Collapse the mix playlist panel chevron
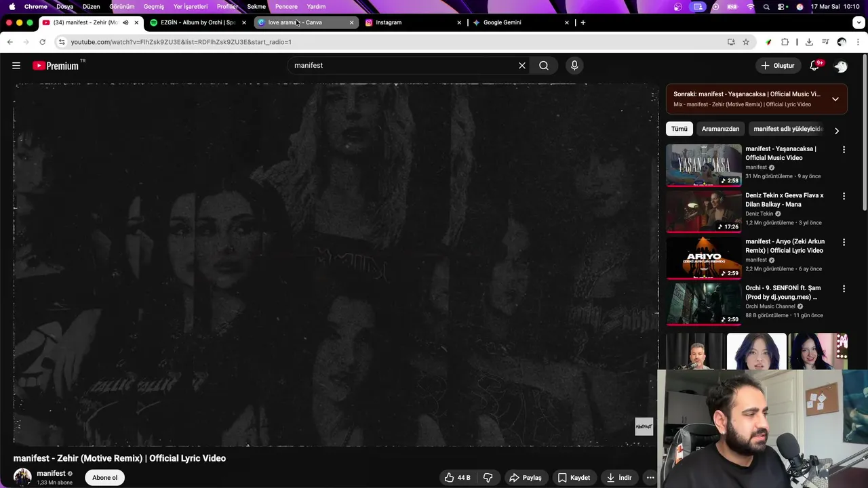 click(x=835, y=99)
